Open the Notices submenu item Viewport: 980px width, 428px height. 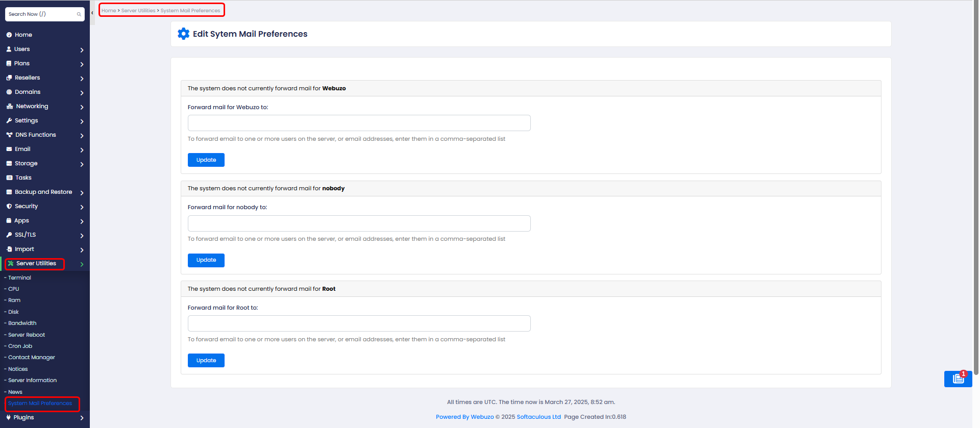click(18, 369)
